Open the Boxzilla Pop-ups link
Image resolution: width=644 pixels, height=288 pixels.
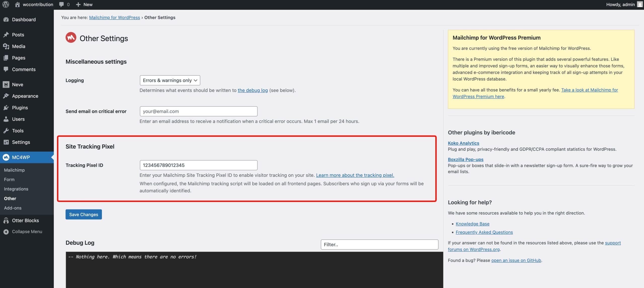pos(466,159)
